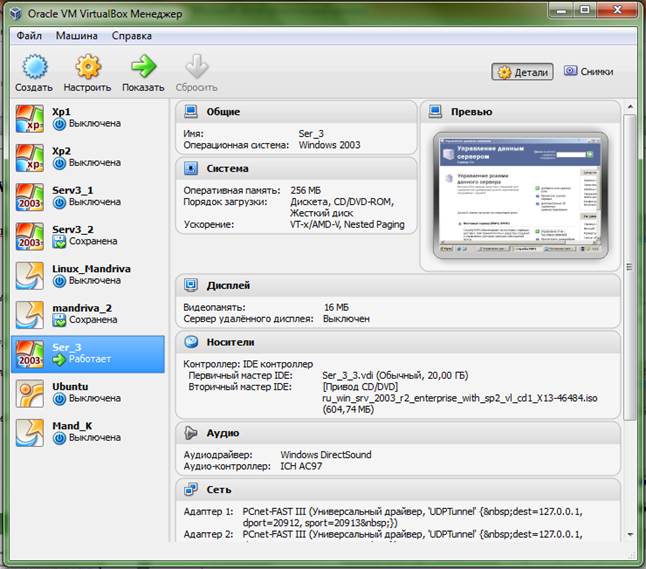Click the Аудио section header
The height and width of the screenshot is (569, 646).
[x=398, y=433]
